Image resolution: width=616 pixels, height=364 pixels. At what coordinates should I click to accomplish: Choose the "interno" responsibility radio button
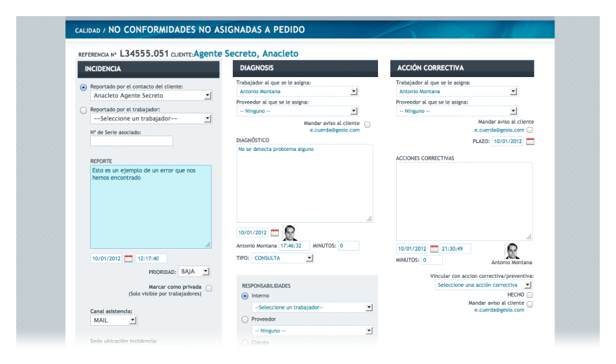click(x=244, y=296)
